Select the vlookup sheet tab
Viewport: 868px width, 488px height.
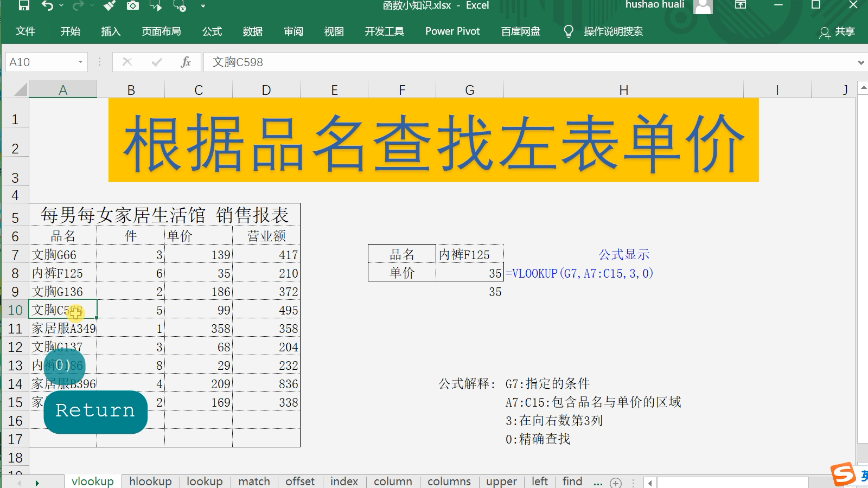click(93, 481)
